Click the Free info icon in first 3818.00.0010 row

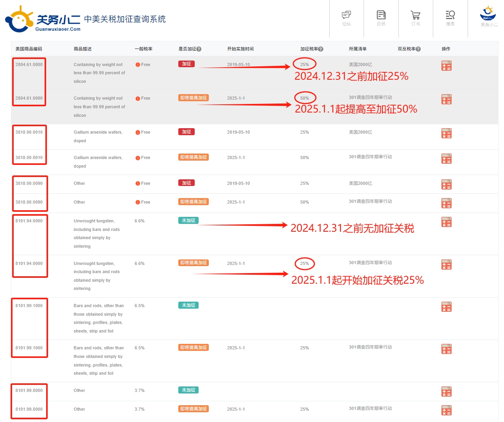coord(138,132)
